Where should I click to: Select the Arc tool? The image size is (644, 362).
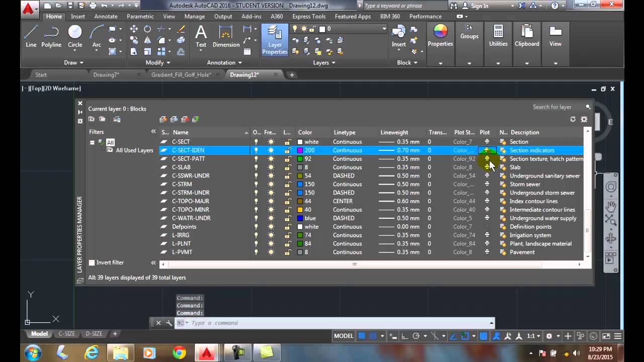[96, 36]
